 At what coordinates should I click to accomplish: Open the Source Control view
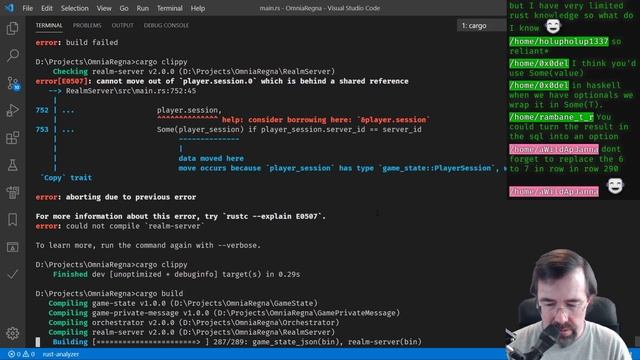click(x=13, y=83)
